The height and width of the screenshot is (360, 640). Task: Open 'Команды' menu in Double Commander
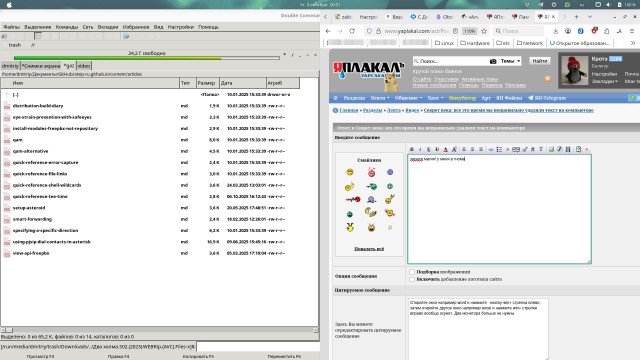(x=67, y=27)
